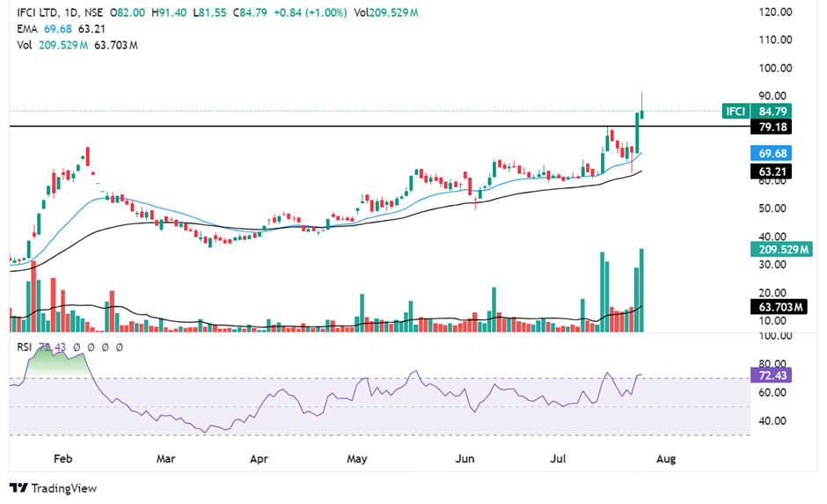Click the RSI indicator legend

26,347
